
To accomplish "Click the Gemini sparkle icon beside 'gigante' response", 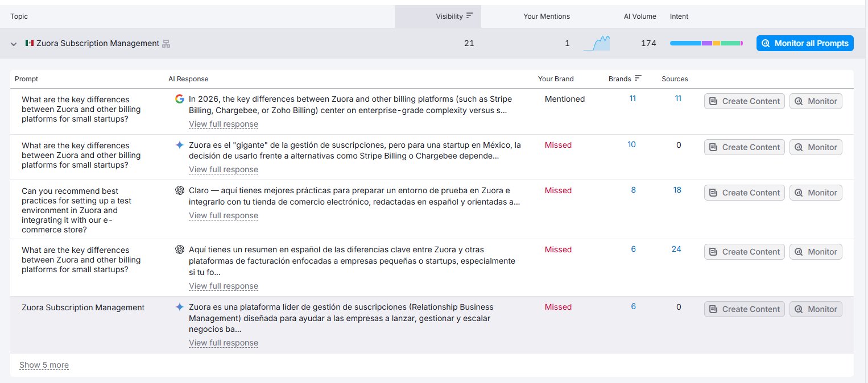I will coord(180,145).
